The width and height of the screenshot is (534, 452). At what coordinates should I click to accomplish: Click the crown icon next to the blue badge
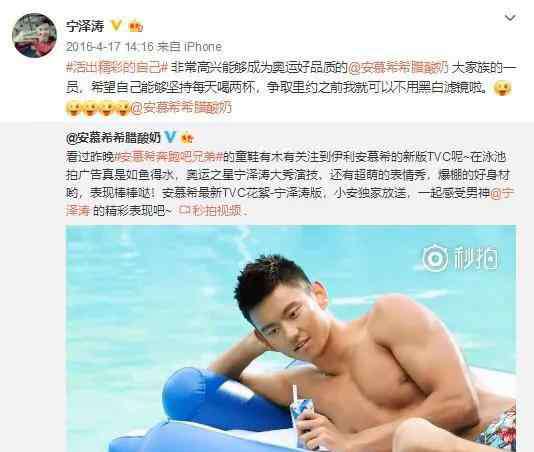click(x=187, y=137)
